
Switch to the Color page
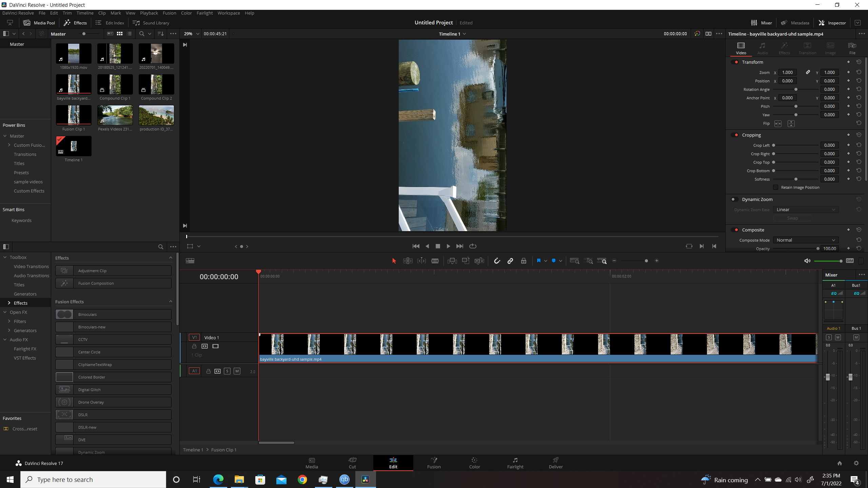[474, 463]
